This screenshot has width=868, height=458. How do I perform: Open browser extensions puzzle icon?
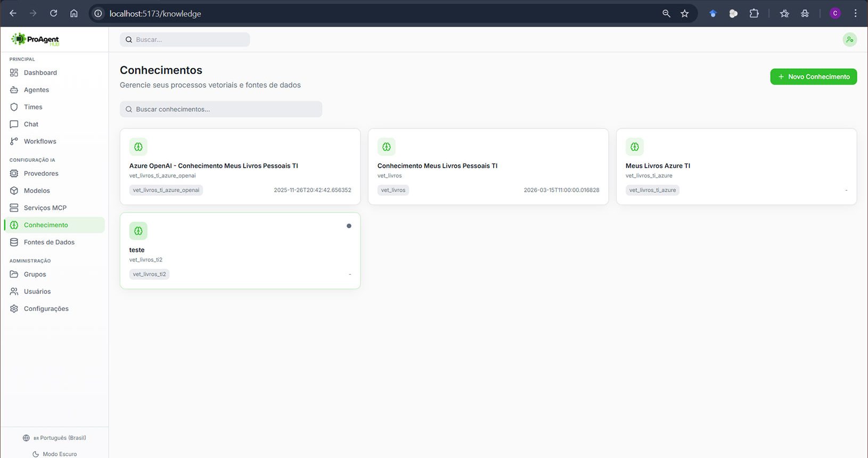click(754, 13)
